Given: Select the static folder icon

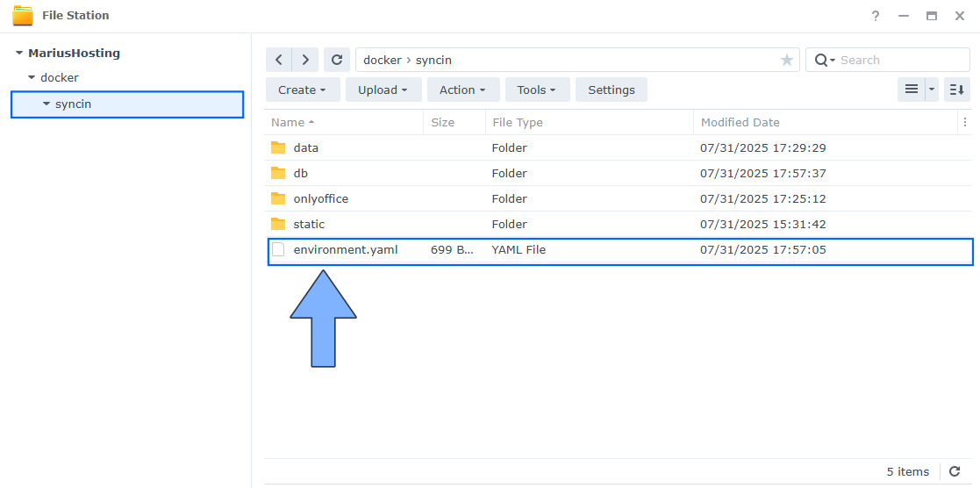Looking at the screenshot, I should click(x=278, y=224).
